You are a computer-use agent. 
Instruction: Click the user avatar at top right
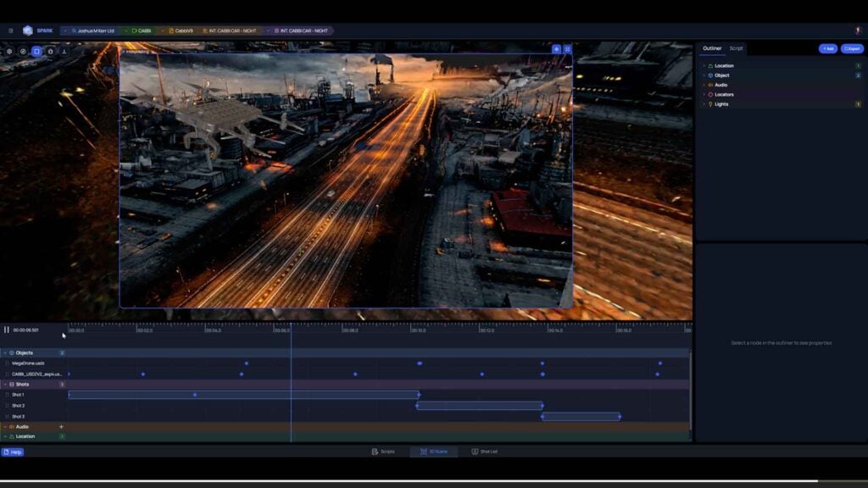tap(859, 31)
